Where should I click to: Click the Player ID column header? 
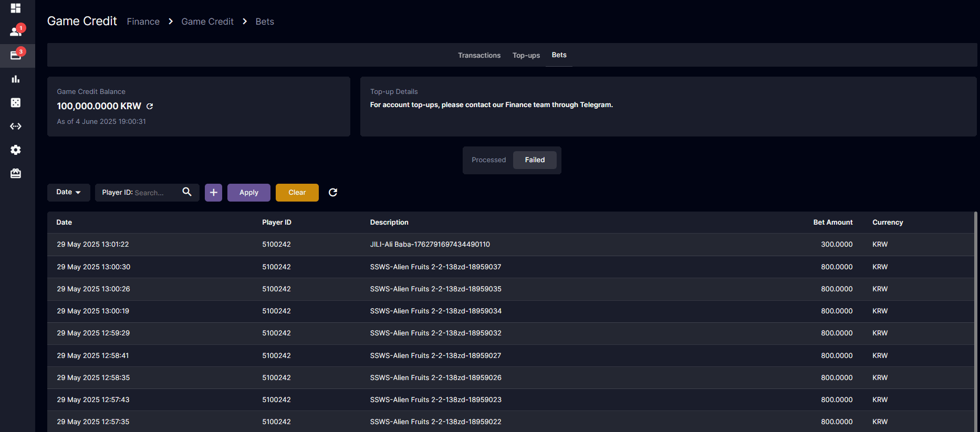click(277, 223)
